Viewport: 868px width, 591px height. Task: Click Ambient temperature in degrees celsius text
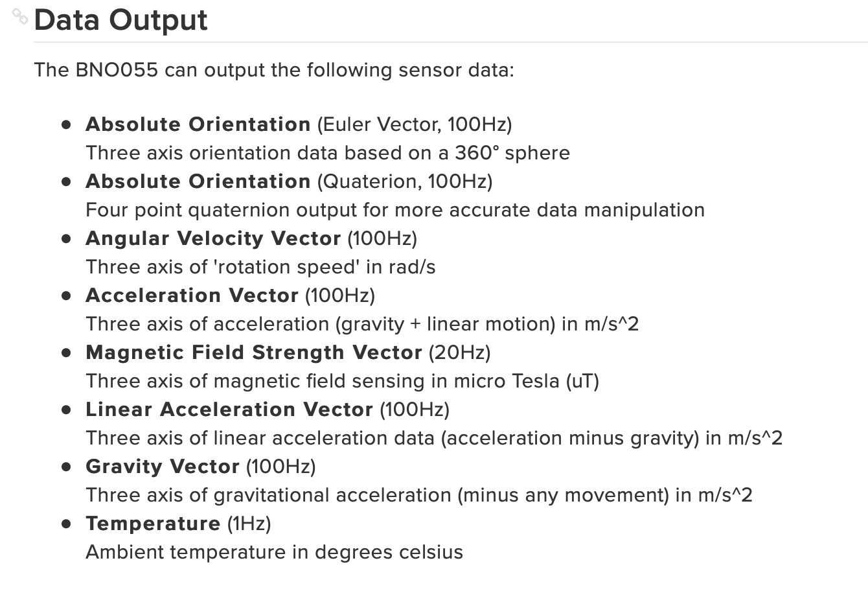click(274, 552)
